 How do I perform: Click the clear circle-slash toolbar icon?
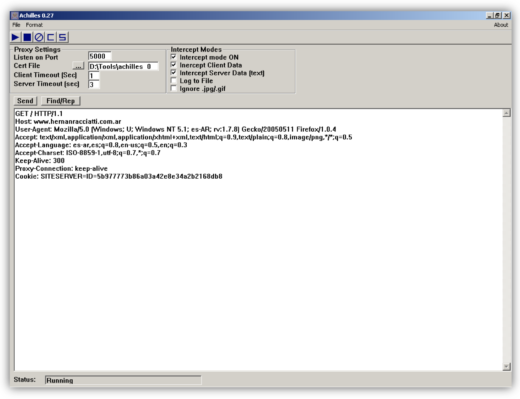point(39,37)
